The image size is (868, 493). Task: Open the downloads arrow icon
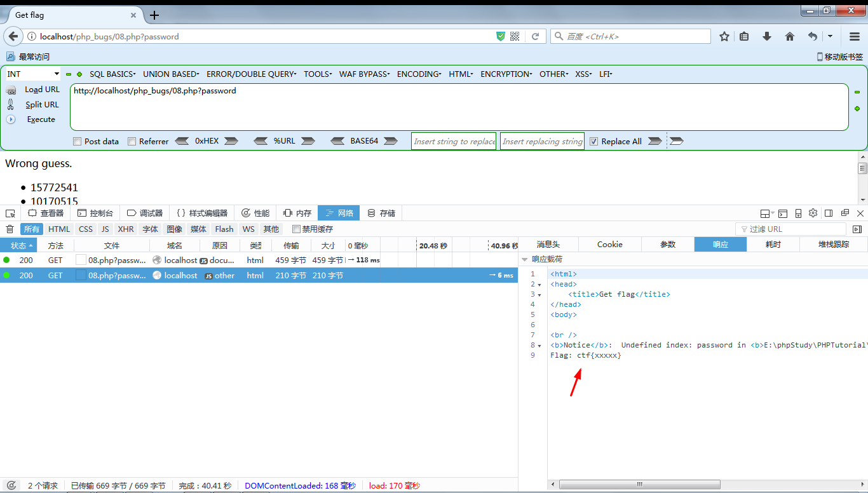pyautogui.click(x=767, y=36)
